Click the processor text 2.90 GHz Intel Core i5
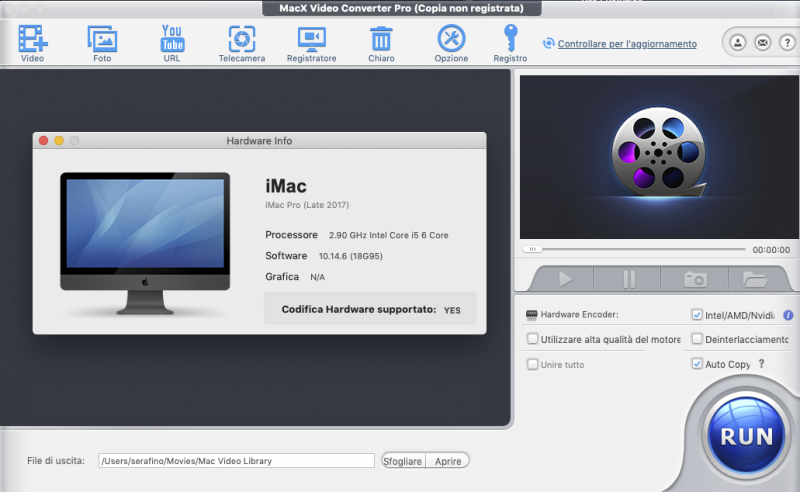The height and width of the screenshot is (492, 800). 388,235
